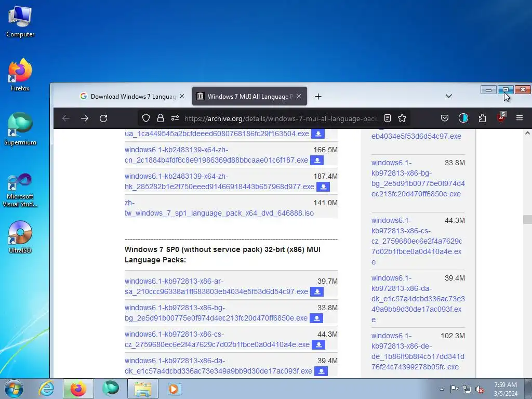
Task: Open windows6.1-kb972813-x86-cs-cz exe link in main list
Action: (217, 339)
